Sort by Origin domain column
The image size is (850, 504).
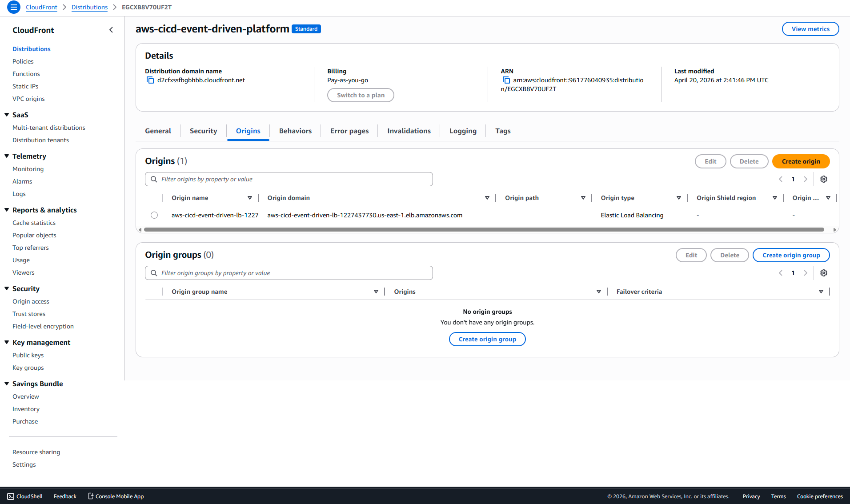tap(487, 198)
